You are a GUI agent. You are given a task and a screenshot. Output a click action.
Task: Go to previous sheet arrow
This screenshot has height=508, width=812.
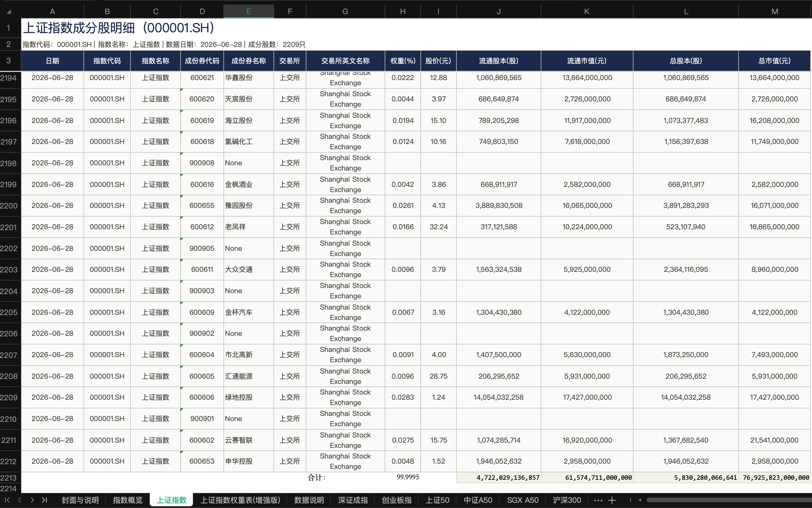(x=20, y=500)
